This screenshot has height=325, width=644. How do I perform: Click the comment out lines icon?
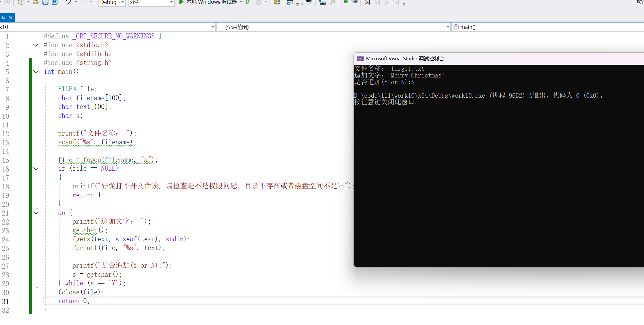[346, 2]
